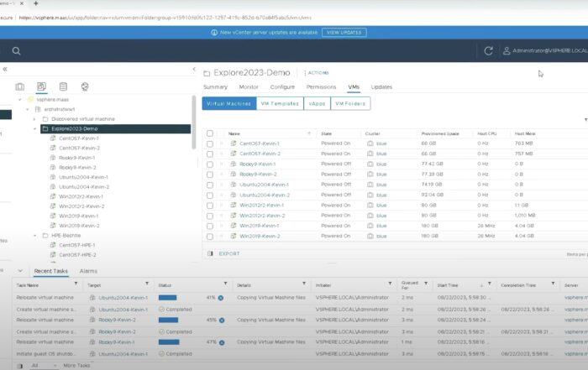Click the inventory tree vertical scrollbar

[194, 122]
